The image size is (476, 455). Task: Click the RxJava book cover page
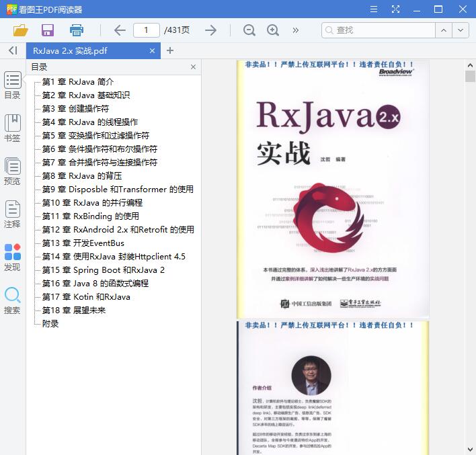pyautogui.click(x=333, y=189)
